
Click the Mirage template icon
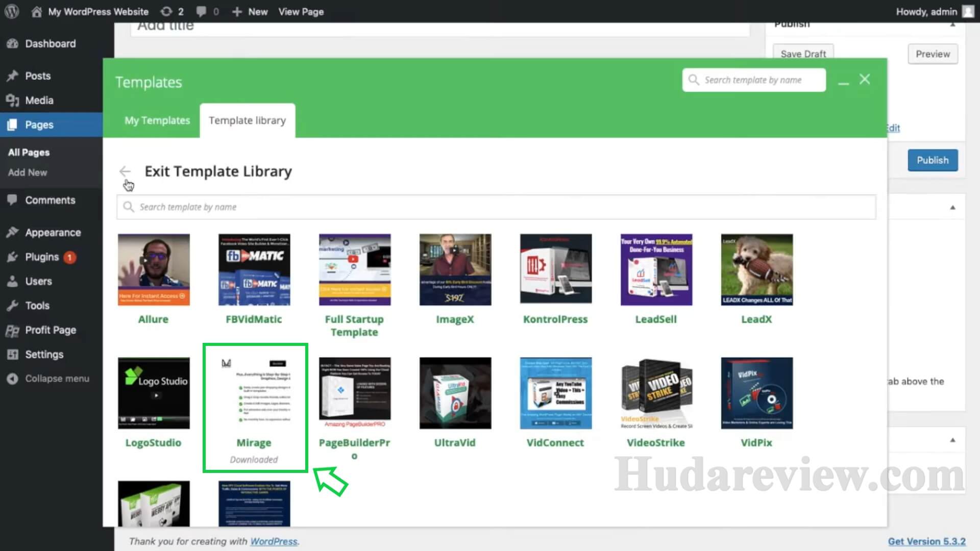click(254, 392)
